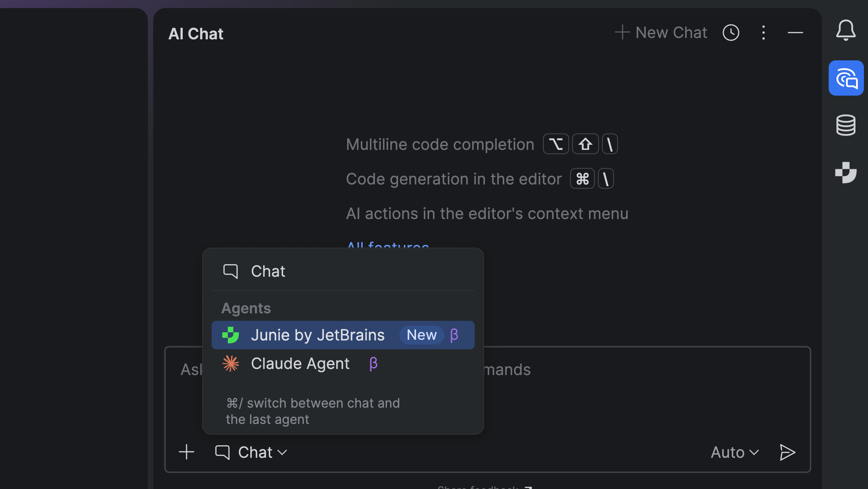
Task: Select Chat mode in popup
Action: (268, 271)
